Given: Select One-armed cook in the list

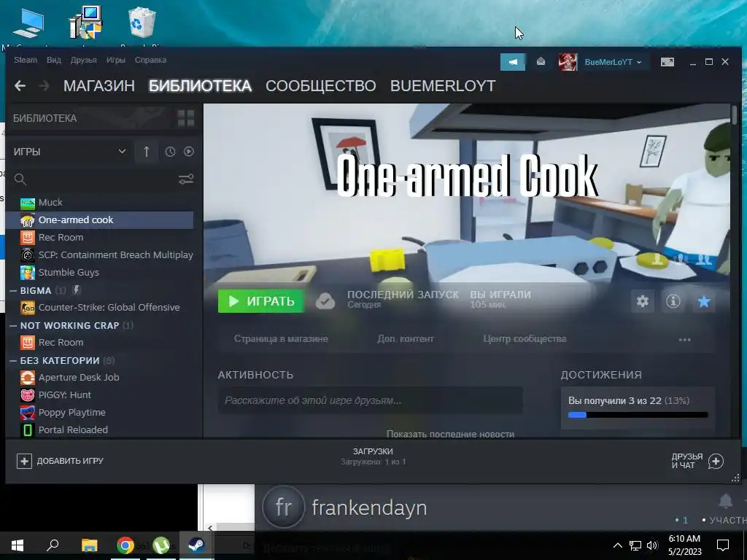Looking at the screenshot, I should tap(101, 220).
